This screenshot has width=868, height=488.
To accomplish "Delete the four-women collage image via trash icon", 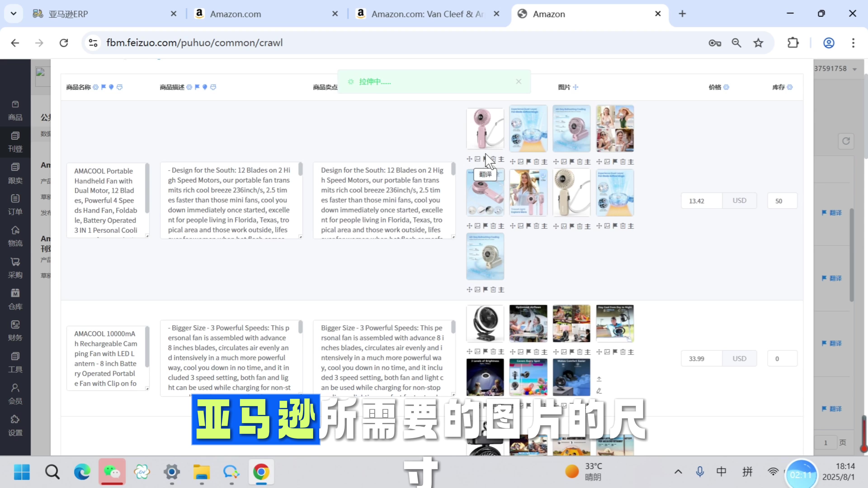I will (623, 162).
